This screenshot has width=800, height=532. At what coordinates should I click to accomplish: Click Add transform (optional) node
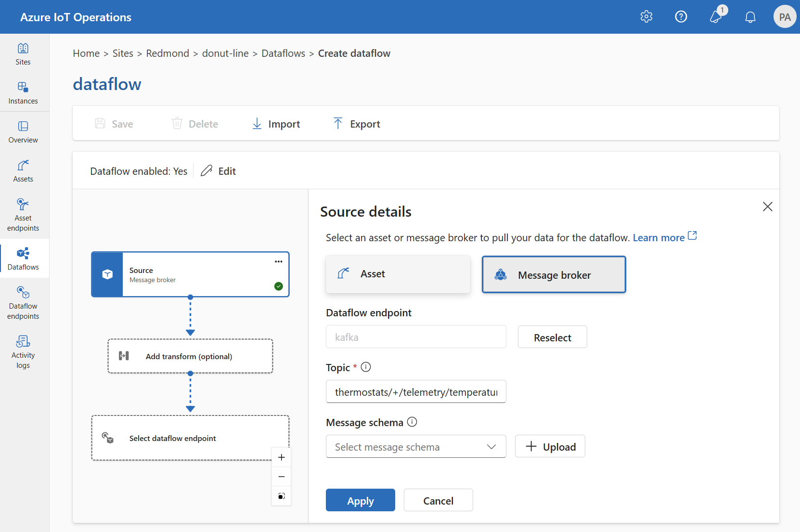(190, 356)
